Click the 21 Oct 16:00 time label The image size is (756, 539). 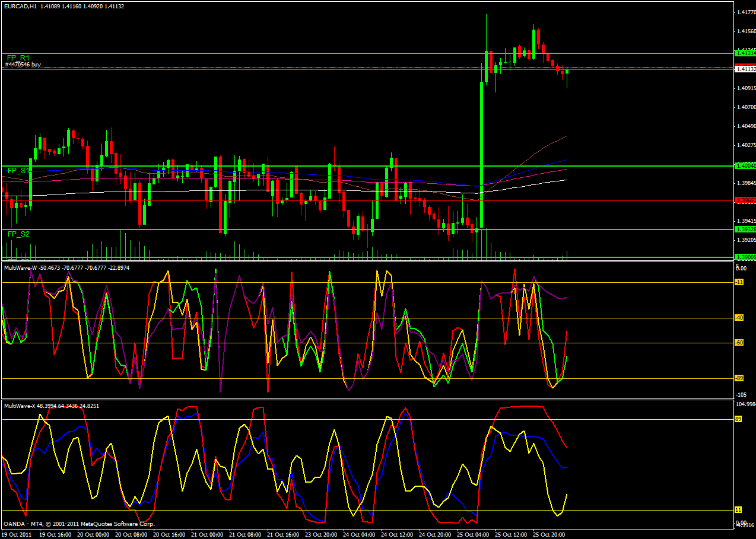coord(283,534)
